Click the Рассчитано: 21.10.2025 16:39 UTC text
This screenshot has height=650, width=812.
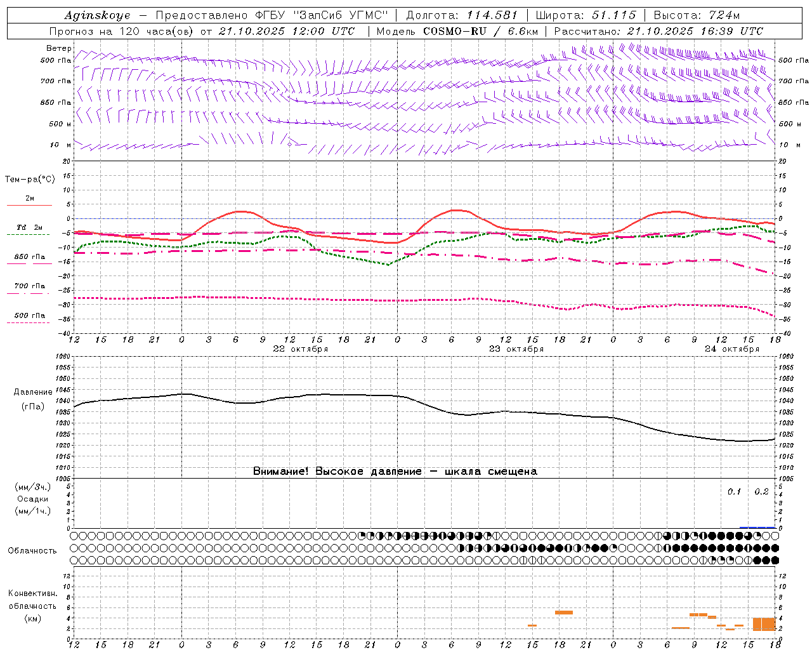coord(658,31)
